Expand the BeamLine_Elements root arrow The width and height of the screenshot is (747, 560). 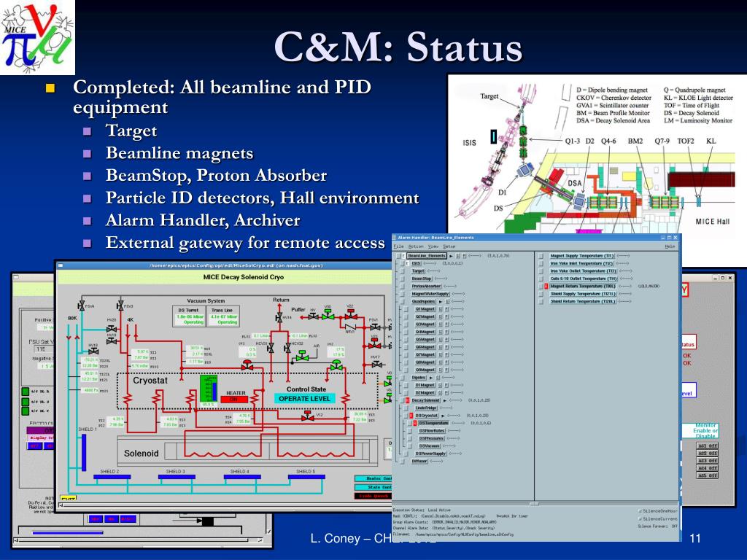click(451, 256)
